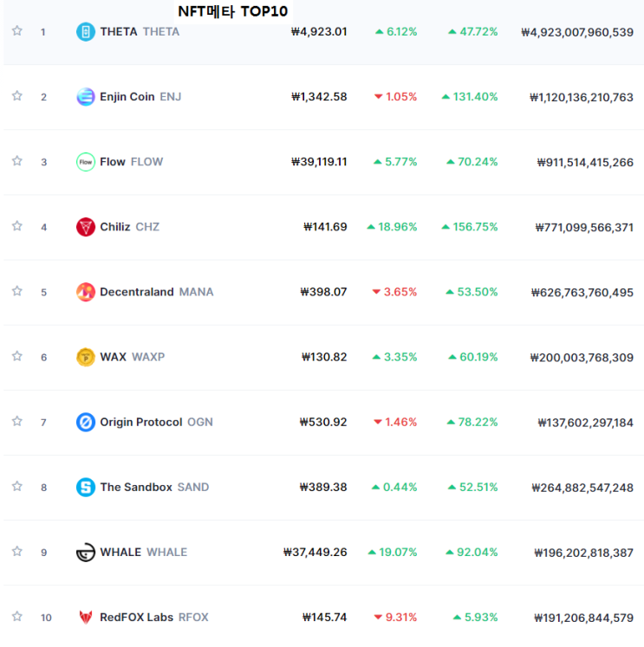Open the WHALE coin name link
The width and height of the screenshot is (644, 647).
(120, 553)
